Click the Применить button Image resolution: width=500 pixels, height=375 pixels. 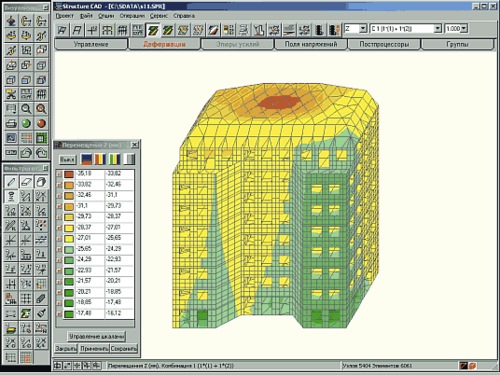(94, 349)
